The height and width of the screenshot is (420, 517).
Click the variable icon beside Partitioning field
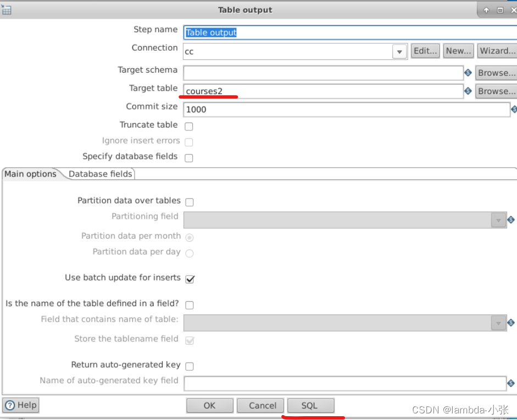511,220
